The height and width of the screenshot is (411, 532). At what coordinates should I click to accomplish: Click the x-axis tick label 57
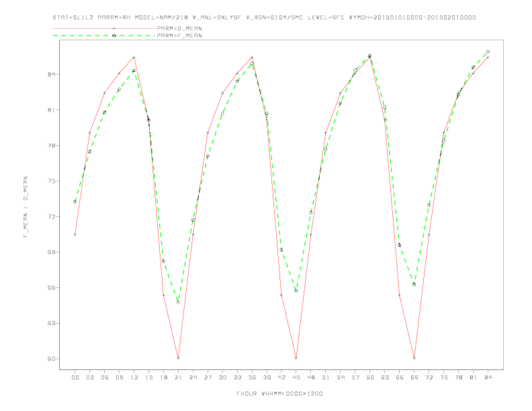pos(355,377)
